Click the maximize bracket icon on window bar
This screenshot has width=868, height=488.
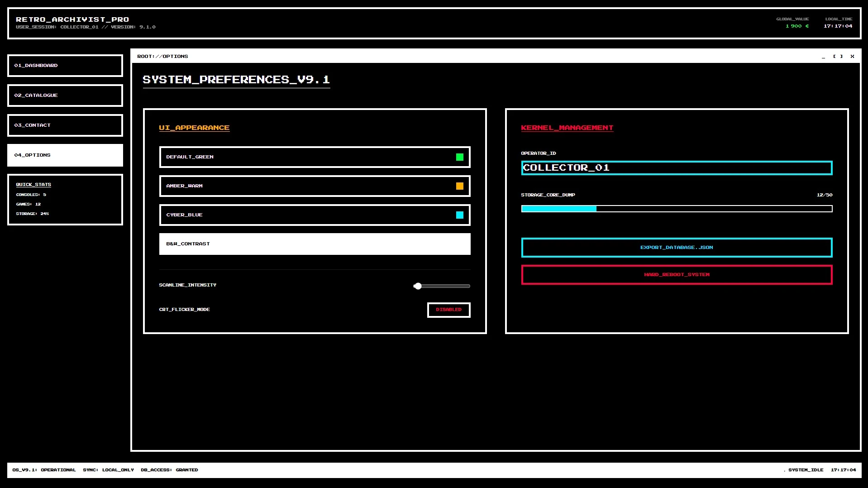837,56
